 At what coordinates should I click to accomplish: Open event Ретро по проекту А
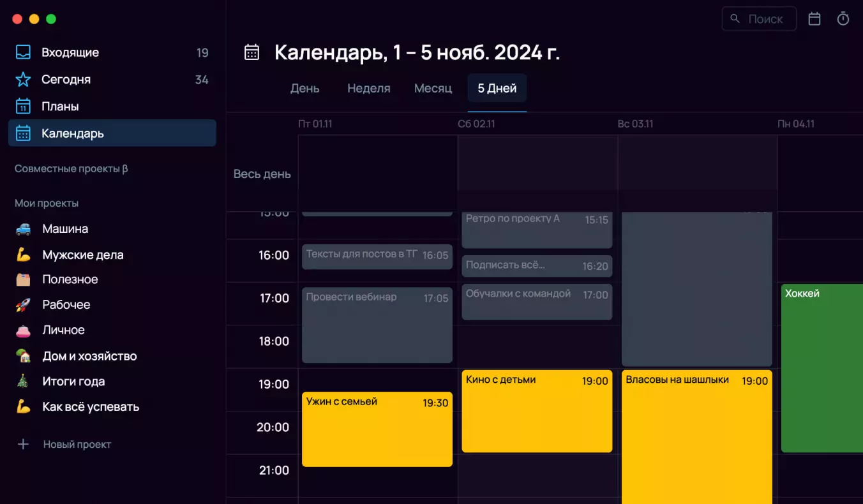click(x=537, y=230)
